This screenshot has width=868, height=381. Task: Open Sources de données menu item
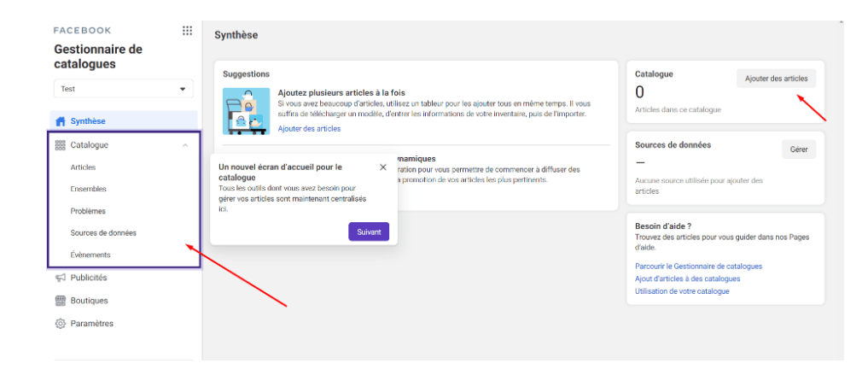coord(103,232)
